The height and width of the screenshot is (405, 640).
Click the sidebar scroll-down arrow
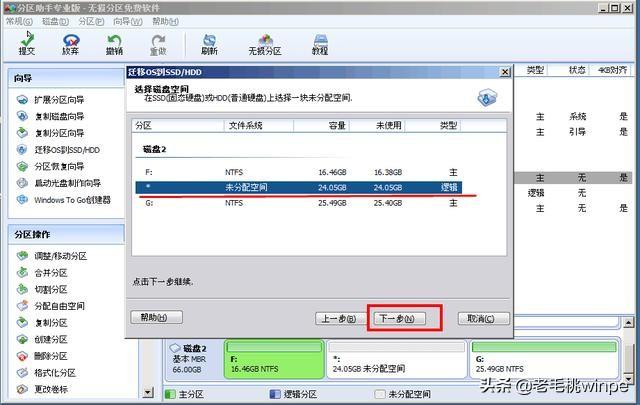tap(148, 393)
